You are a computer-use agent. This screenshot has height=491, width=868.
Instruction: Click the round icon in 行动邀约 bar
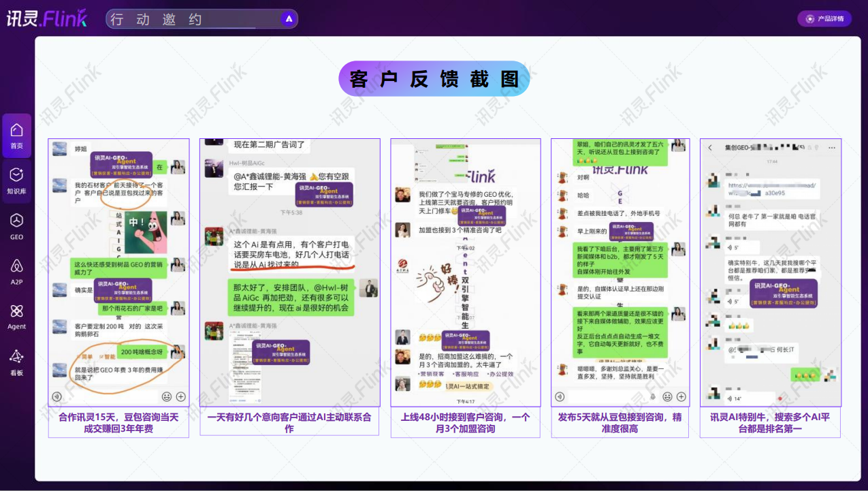click(289, 19)
